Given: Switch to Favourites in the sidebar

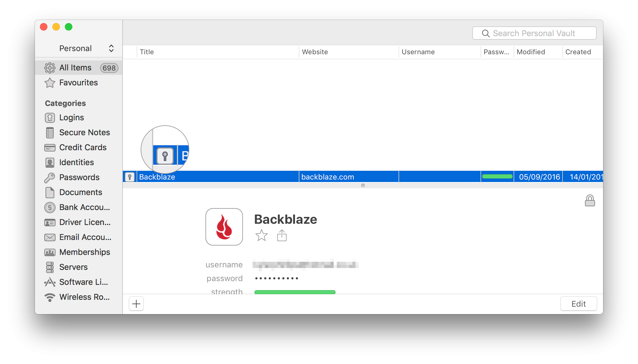Looking at the screenshot, I should 78,83.
